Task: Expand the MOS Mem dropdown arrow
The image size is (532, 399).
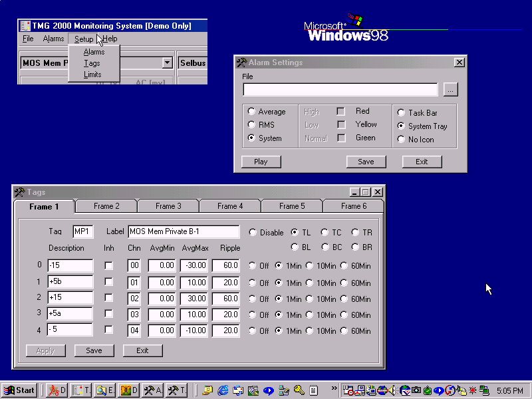Action: (167, 63)
